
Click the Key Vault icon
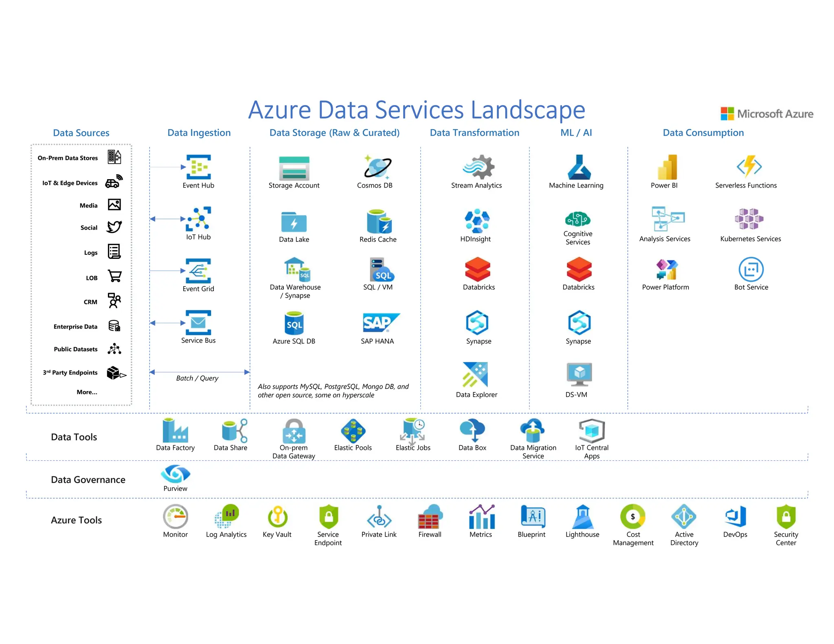277,517
